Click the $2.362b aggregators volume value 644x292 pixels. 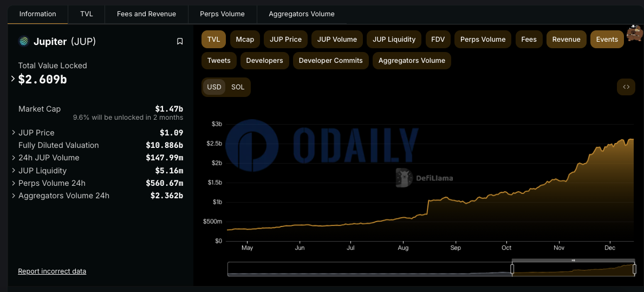click(x=167, y=196)
